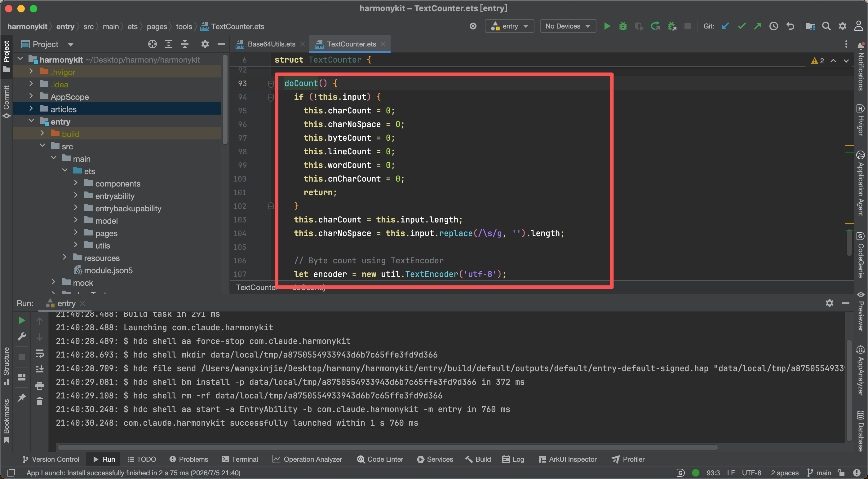Collapse the entry module folder
The width and height of the screenshot is (868, 479).
point(31,121)
